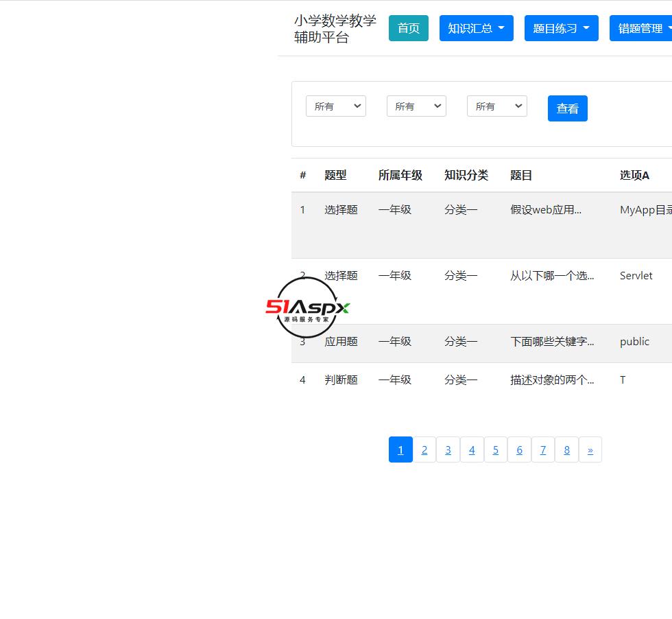Select page 8 in pagination

(566, 449)
